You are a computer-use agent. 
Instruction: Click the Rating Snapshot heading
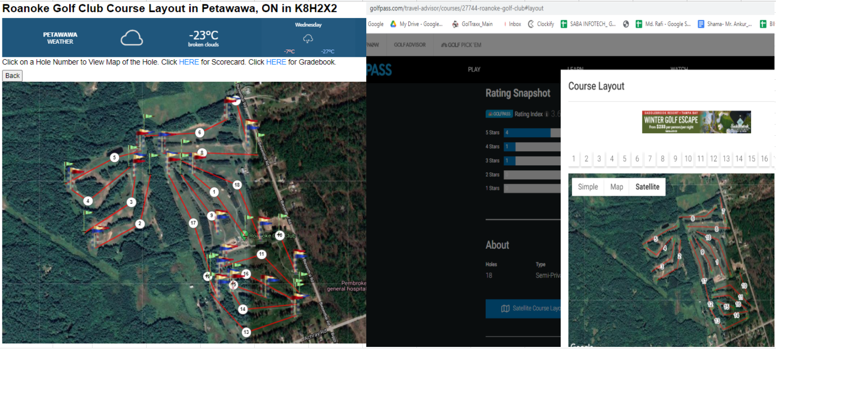click(x=518, y=93)
